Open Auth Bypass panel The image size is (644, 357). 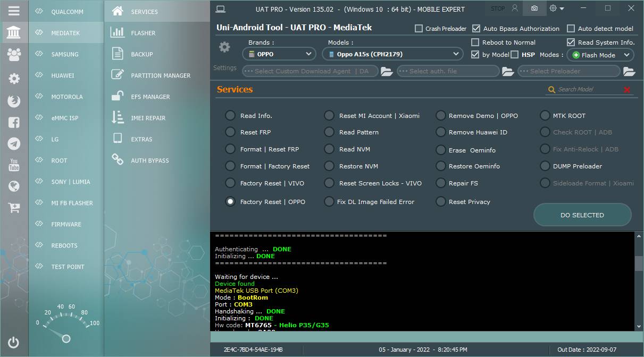click(157, 160)
